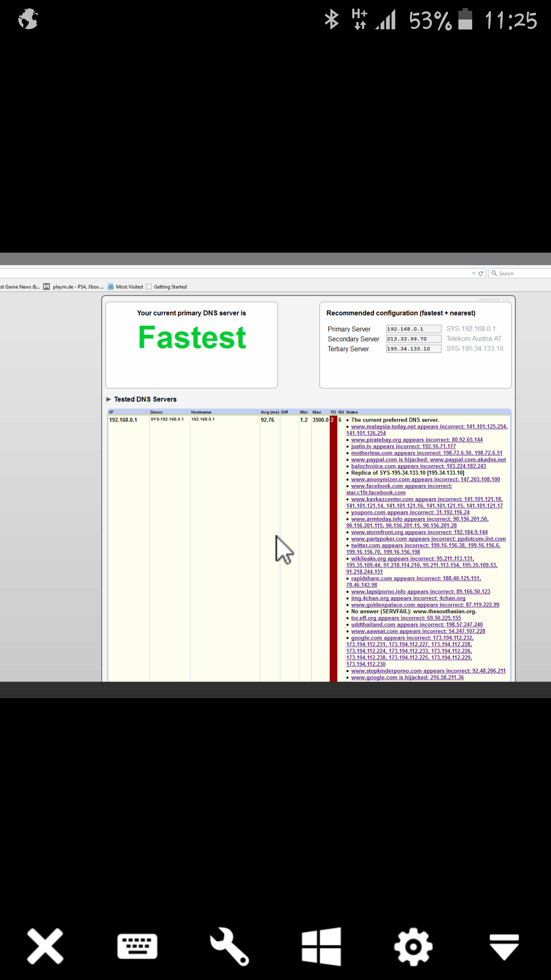551x980 pixels.
Task: Click the Telekom Austria AT label
Action: coord(474,339)
